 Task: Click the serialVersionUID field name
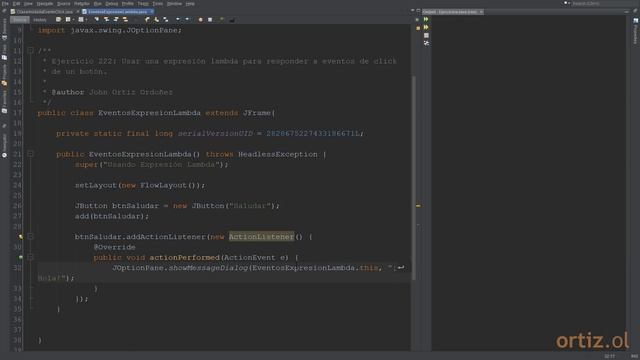pyautogui.click(x=215, y=133)
